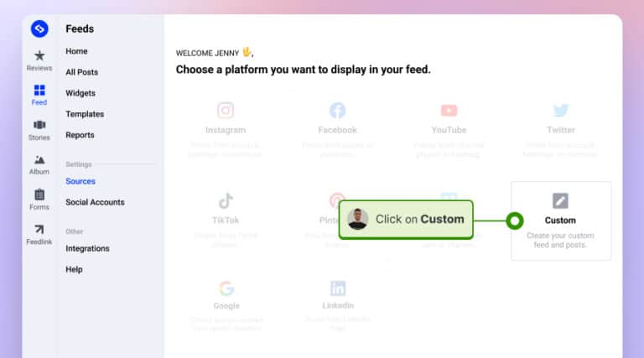Viewport: 644px width, 358px height.
Task: Select the Album icon
Action: [x=39, y=160]
